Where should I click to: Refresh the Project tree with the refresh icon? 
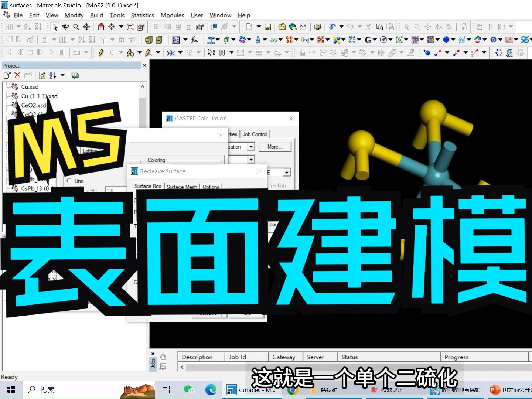(x=42, y=75)
